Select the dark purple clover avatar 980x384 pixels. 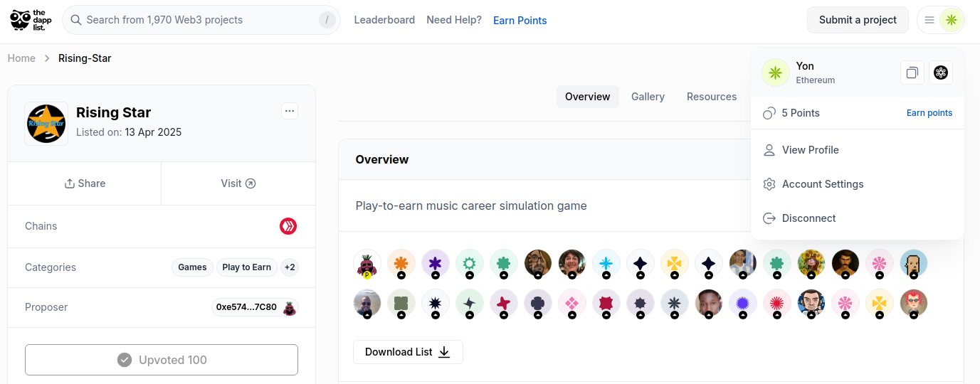tap(538, 304)
